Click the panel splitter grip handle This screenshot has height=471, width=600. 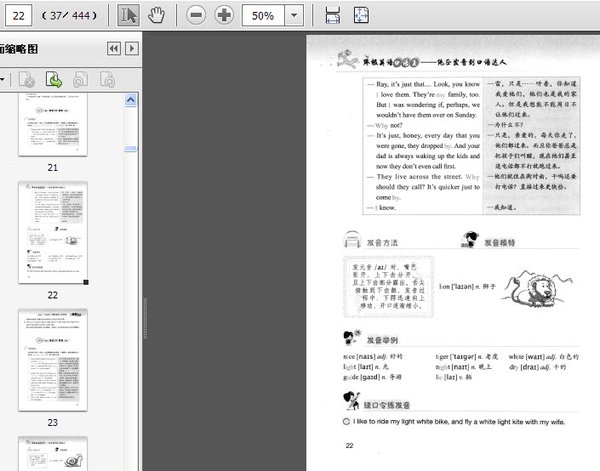pyautogui.click(x=145, y=318)
